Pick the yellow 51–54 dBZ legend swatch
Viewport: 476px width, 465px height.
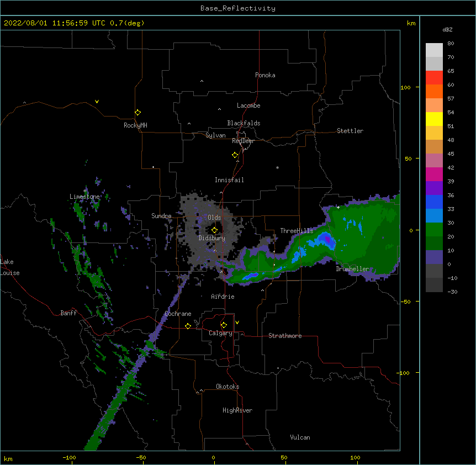click(x=434, y=119)
